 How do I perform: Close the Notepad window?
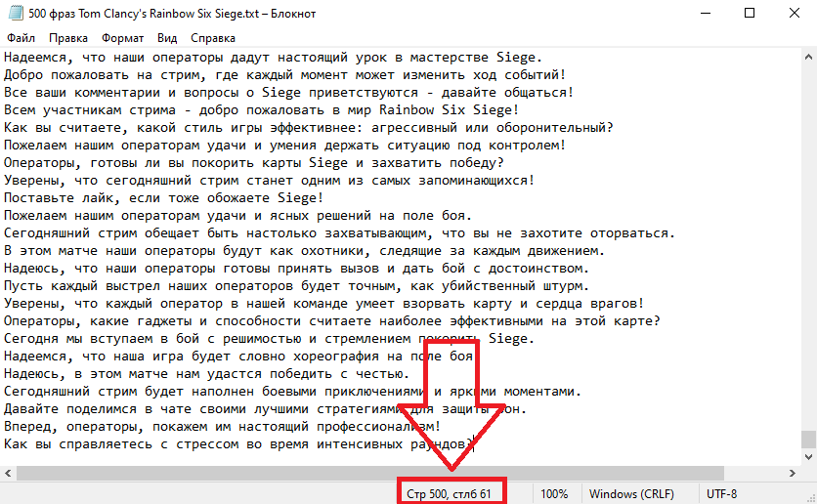[x=794, y=13]
